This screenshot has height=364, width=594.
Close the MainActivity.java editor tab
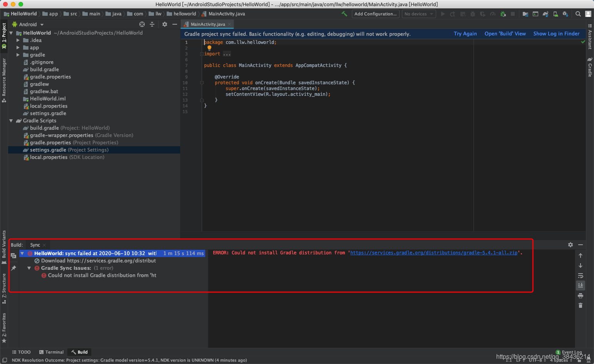[x=230, y=24]
